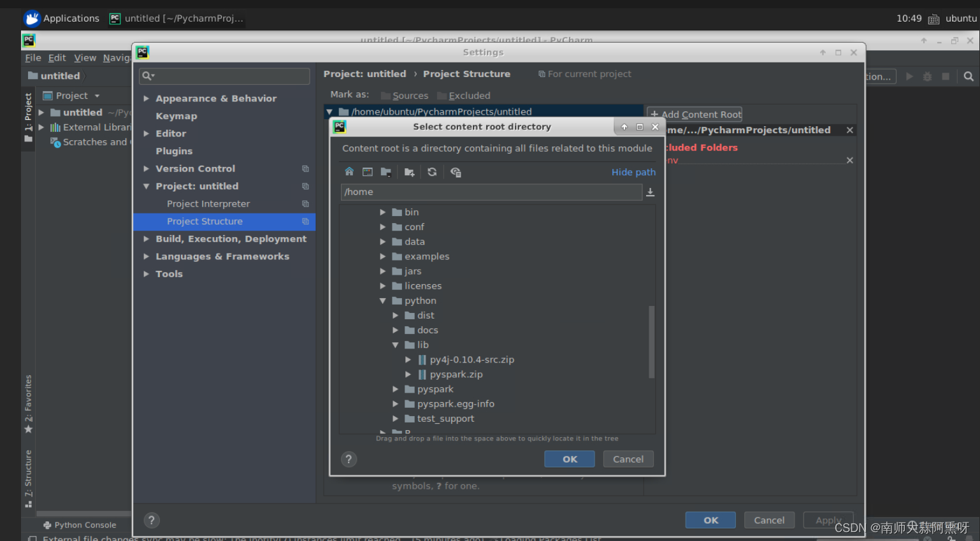This screenshot has width=980, height=541.
Task: Open the keyboard indicator in system tray
Action: [x=933, y=19]
